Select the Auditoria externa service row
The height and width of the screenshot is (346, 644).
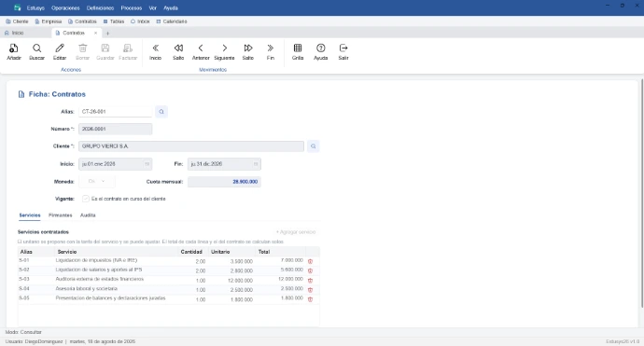(x=168, y=281)
